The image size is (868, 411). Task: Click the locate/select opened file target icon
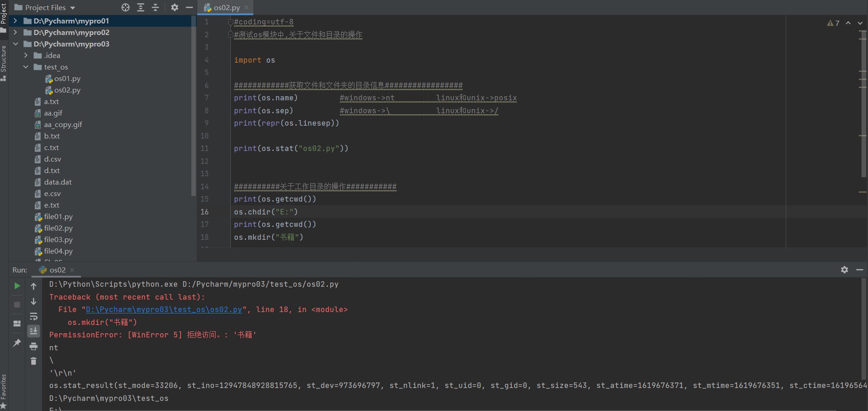tap(126, 7)
